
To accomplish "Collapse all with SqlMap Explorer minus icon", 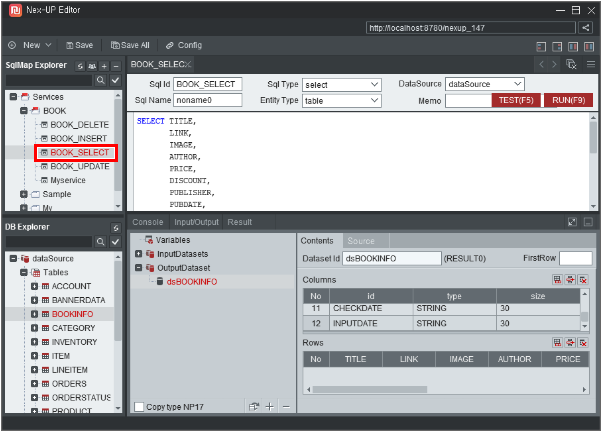I will pyautogui.click(x=116, y=66).
